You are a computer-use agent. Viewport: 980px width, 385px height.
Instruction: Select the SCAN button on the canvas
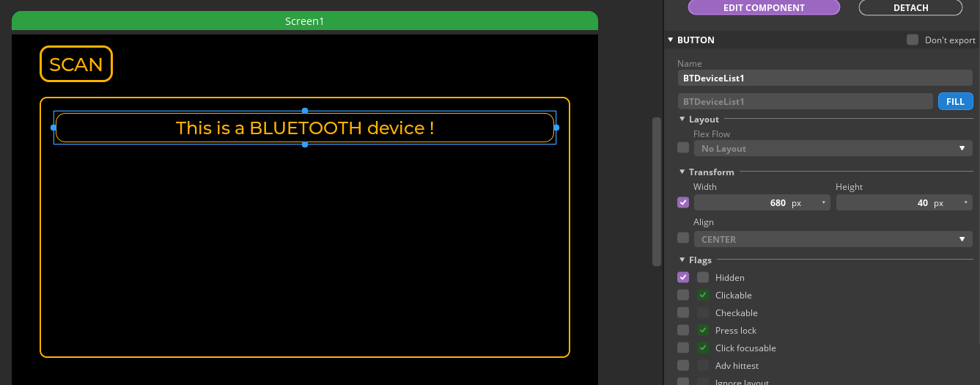tap(76, 64)
